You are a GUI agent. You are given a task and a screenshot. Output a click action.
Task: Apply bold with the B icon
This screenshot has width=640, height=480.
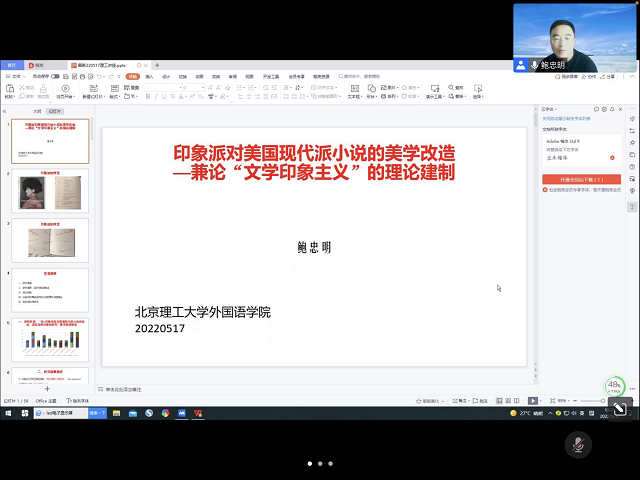[148, 96]
